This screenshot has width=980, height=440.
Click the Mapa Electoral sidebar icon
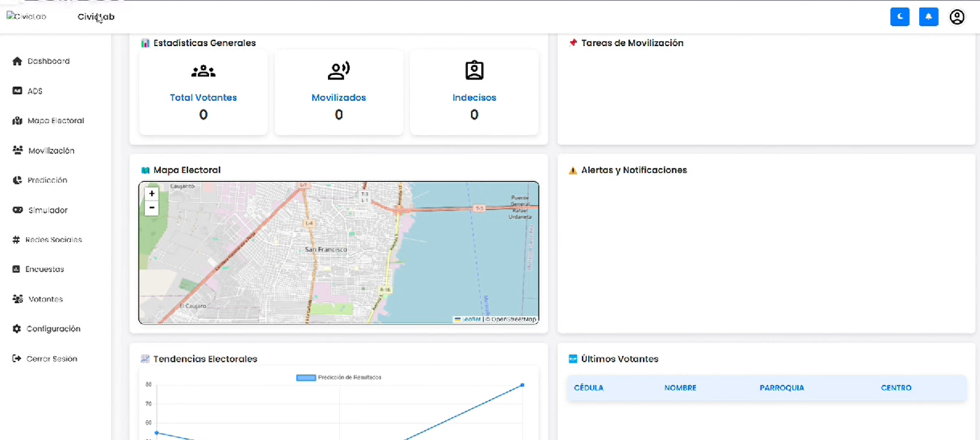[x=17, y=121]
